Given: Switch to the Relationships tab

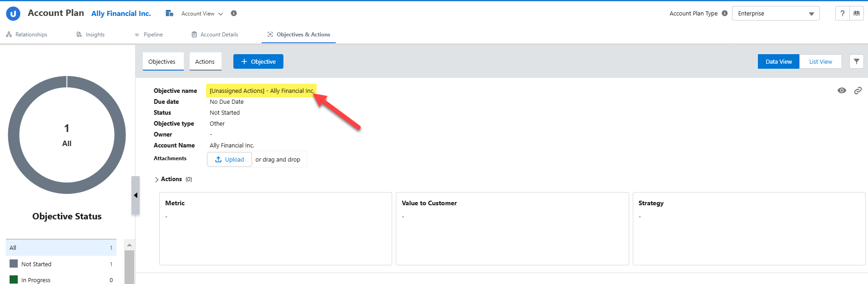Looking at the screenshot, I should click(x=27, y=35).
